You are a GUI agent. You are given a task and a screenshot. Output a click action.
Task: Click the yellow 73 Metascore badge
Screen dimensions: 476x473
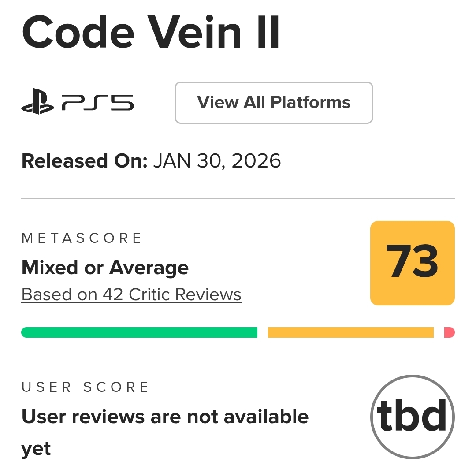pos(412,263)
